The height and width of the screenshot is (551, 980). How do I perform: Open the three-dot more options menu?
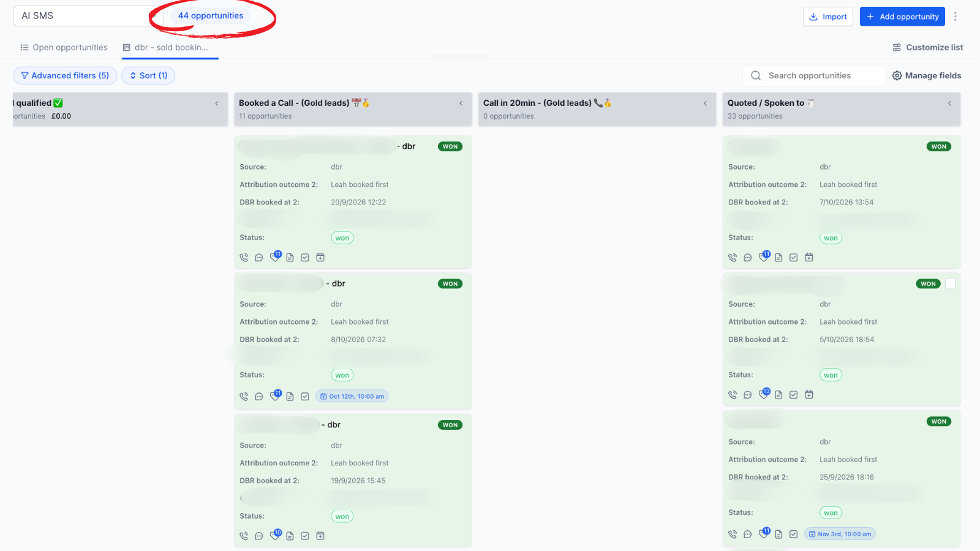[955, 17]
